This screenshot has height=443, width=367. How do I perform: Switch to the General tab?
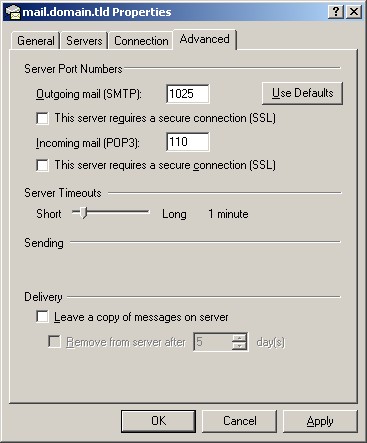pyautogui.click(x=36, y=41)
